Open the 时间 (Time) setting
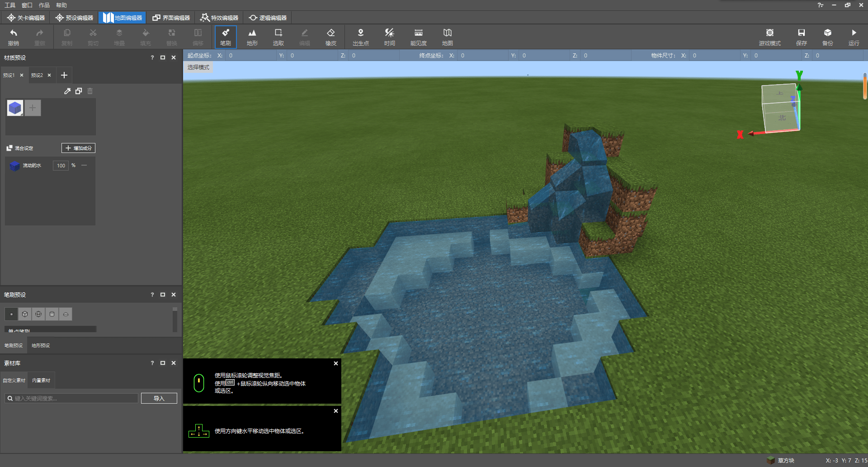 [390, 37]
